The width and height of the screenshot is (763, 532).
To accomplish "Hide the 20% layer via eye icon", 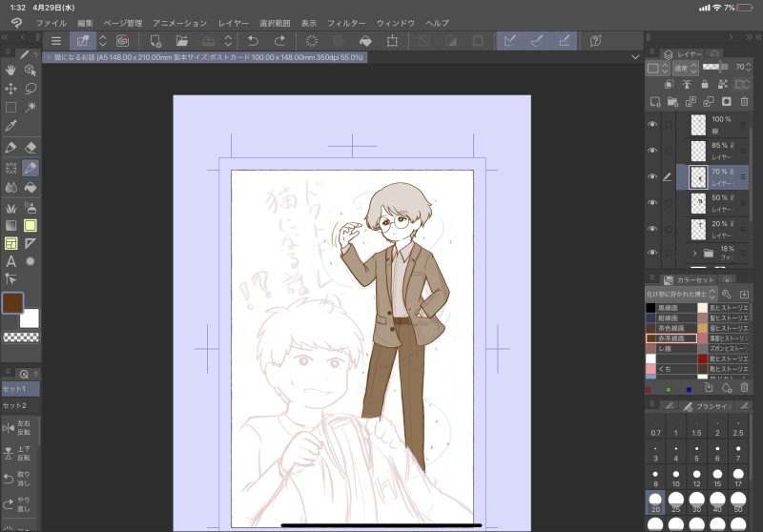I will pyautogui.click(x=652, y=229).
